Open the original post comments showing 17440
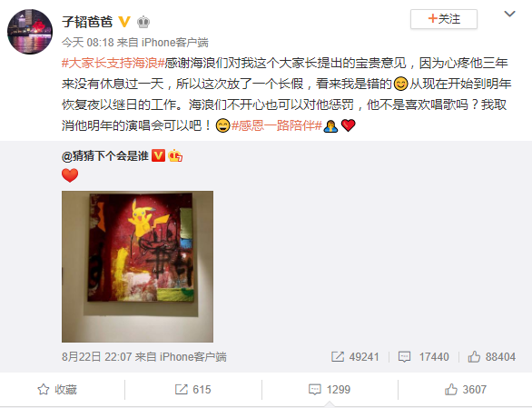532x408 pixels. coord(423,357)
